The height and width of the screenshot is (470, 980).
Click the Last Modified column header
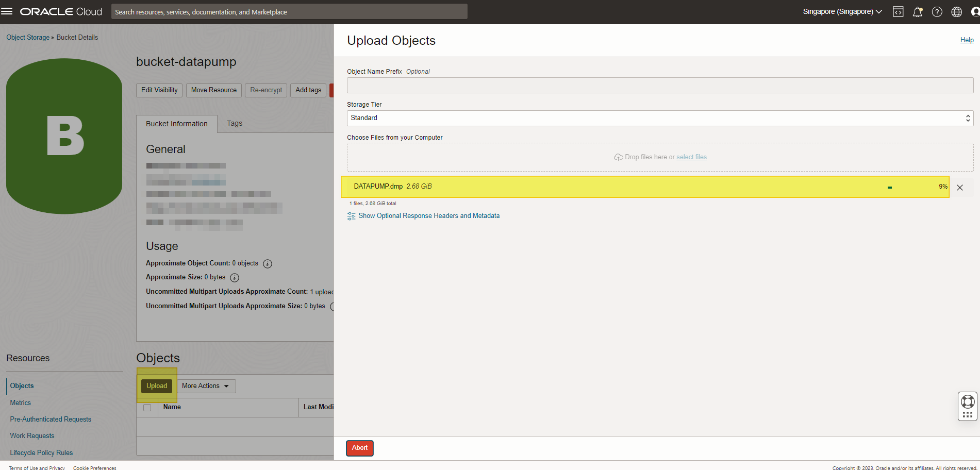click(x=319, y=407)
